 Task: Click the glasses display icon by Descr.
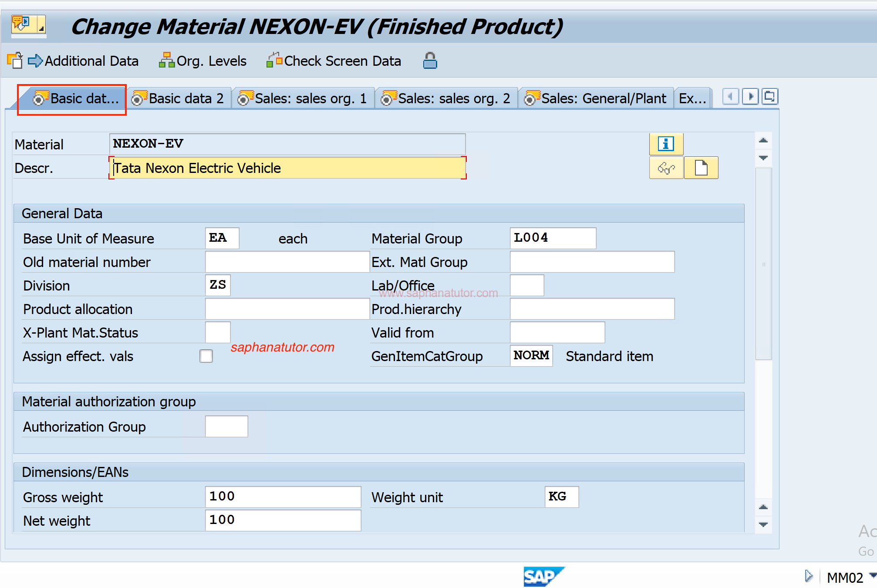coord(666,168)
